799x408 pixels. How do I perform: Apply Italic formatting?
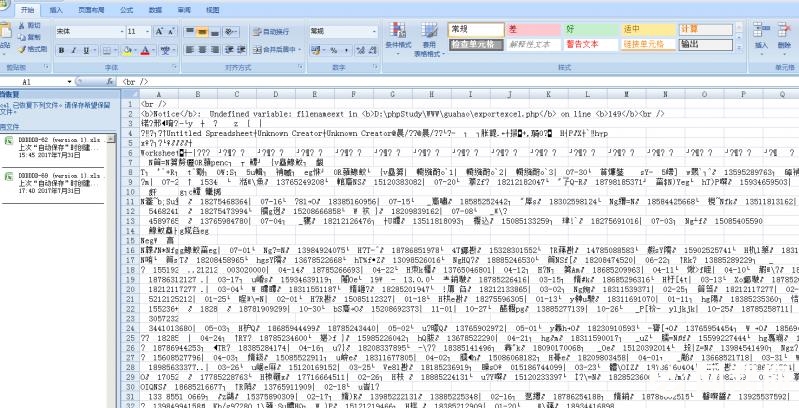click(72, 49)
